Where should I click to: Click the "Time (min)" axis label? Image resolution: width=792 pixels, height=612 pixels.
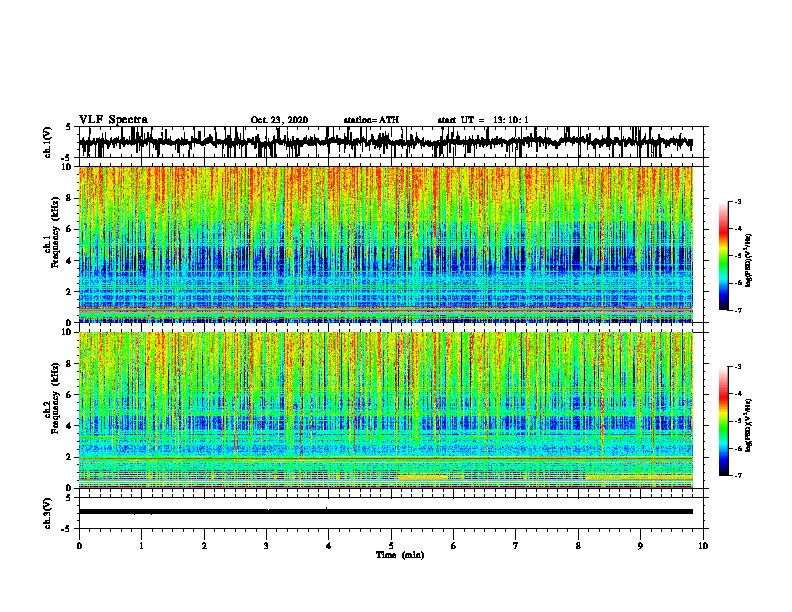(400, 555)
